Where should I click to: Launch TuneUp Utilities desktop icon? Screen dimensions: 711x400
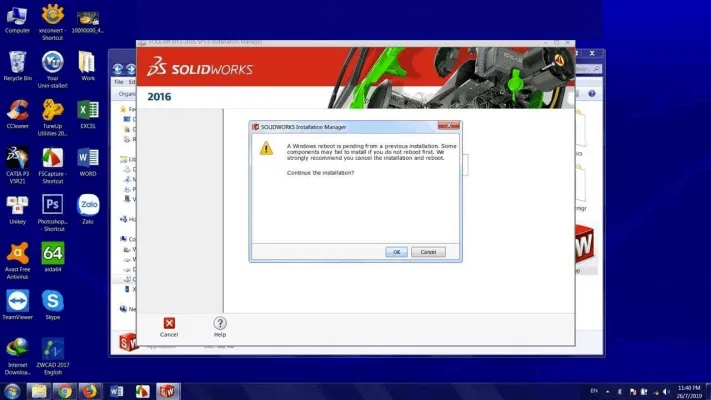pos(53,117)
